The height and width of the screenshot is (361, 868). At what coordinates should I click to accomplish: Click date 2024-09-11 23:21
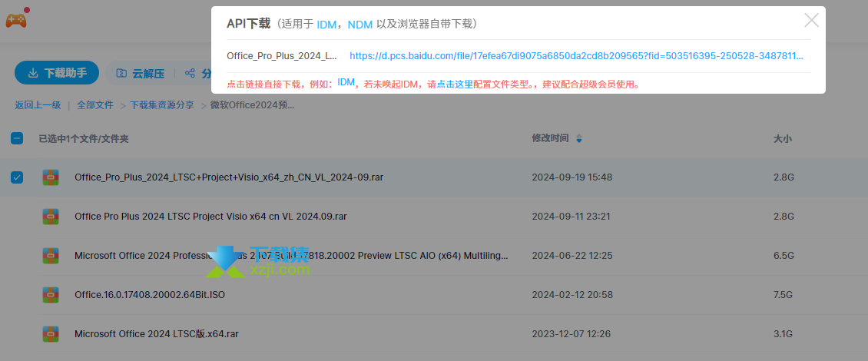click(x=571, y=216)
